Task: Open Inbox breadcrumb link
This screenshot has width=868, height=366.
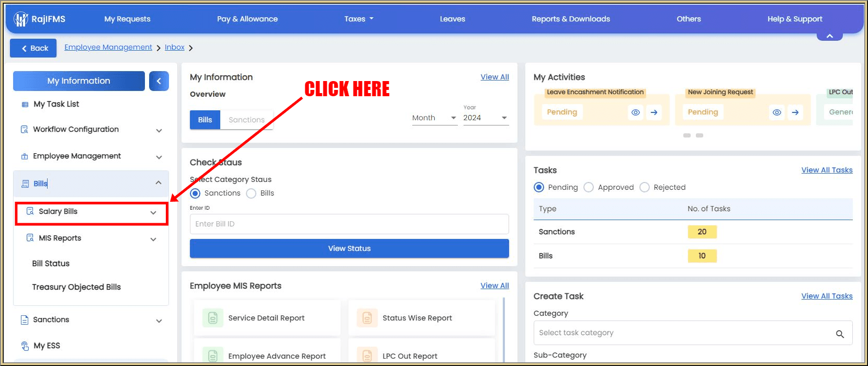Action: (x=175, y=47)
